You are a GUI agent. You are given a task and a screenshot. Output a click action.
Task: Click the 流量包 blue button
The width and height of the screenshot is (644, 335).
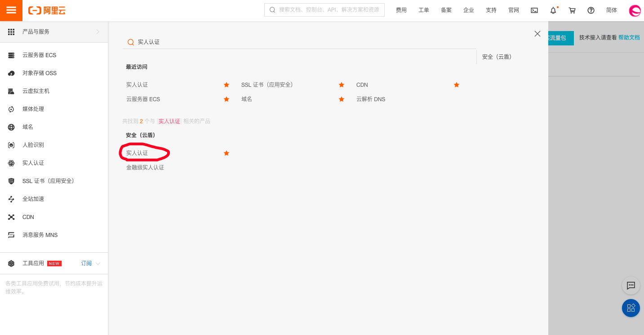(561, 38)
